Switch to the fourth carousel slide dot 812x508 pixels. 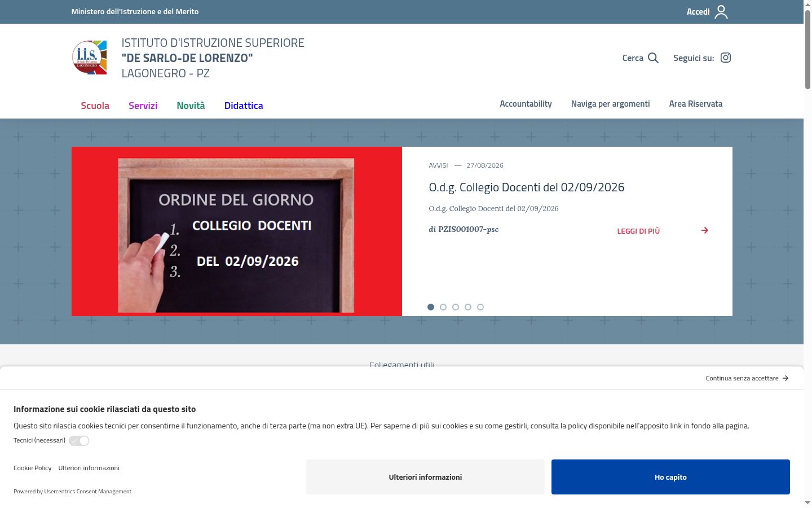(468, 307)
